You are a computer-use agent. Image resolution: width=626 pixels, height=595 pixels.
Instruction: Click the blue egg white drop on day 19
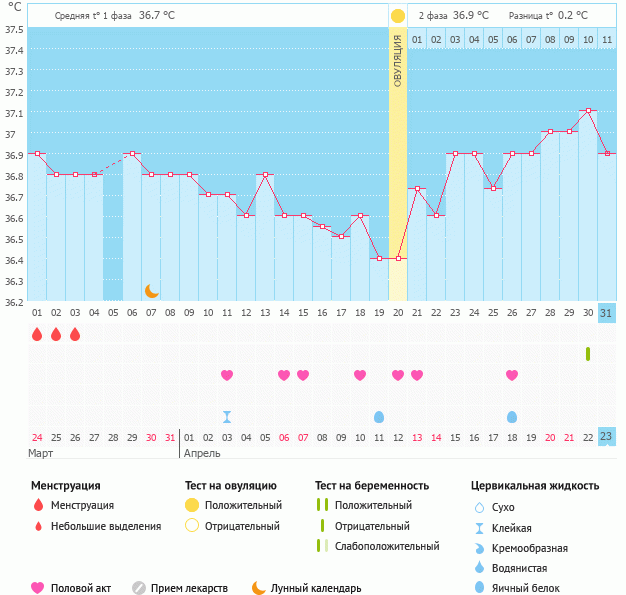tap(379, 417)
